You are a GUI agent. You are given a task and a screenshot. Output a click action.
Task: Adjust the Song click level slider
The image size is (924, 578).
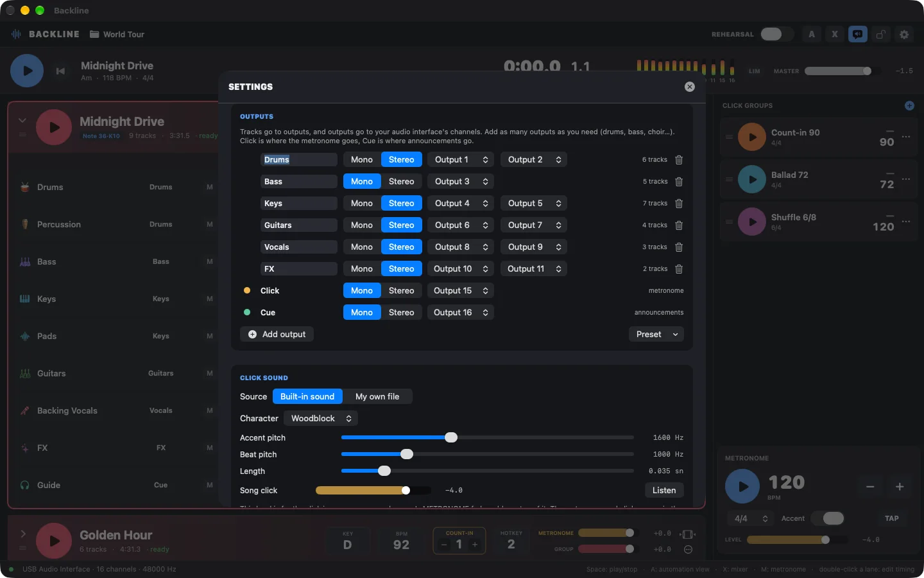pyautogui.click(x=373, y=491)
